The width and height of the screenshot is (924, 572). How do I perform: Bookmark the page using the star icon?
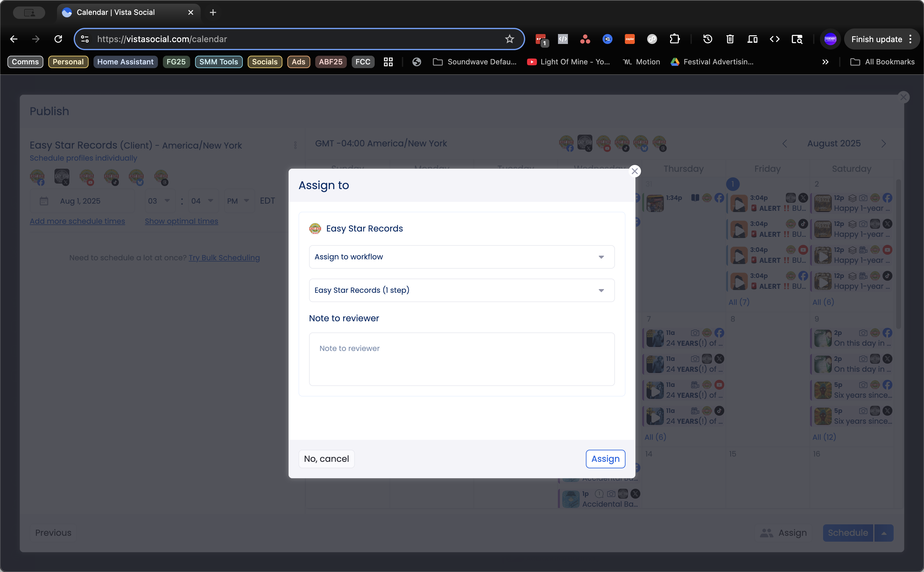pyautogui.click(x=509, y=39)
